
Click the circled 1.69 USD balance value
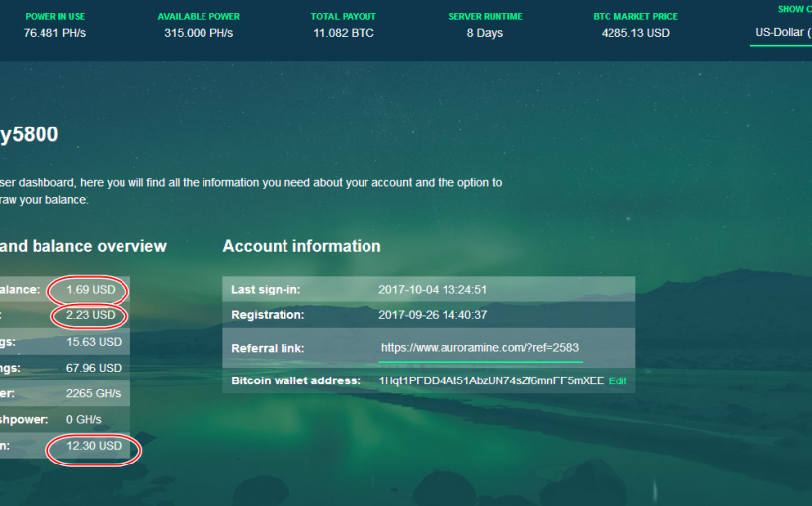[x=90, y=290]
